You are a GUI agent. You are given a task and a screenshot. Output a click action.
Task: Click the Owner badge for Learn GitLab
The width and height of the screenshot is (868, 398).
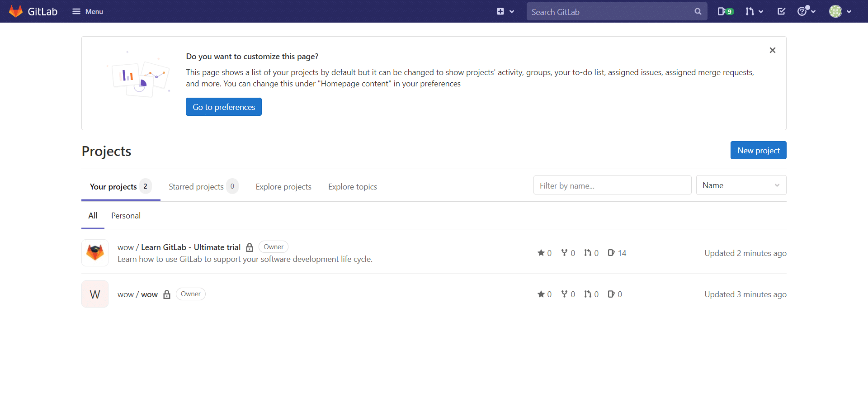274,247
